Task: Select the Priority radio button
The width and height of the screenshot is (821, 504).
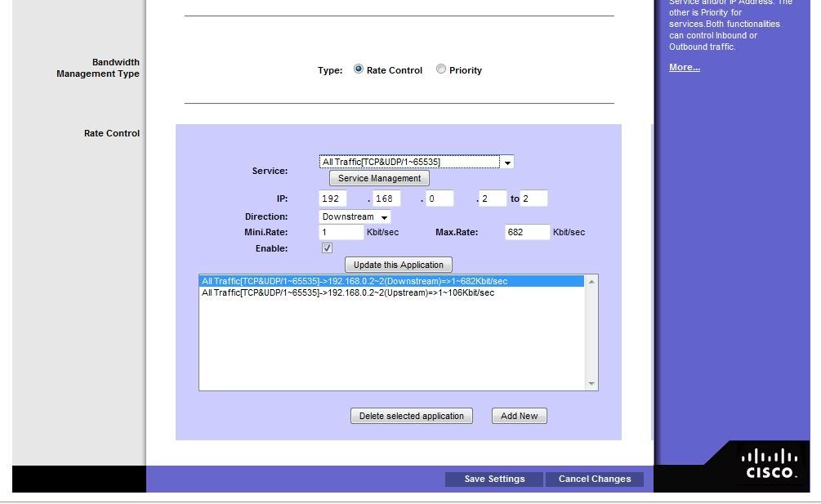Action: click(441, 69)
